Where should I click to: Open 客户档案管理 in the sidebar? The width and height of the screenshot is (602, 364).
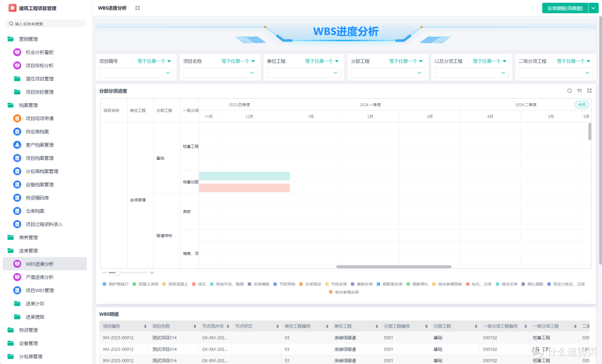pyautogui.click(x=40, y=145)
